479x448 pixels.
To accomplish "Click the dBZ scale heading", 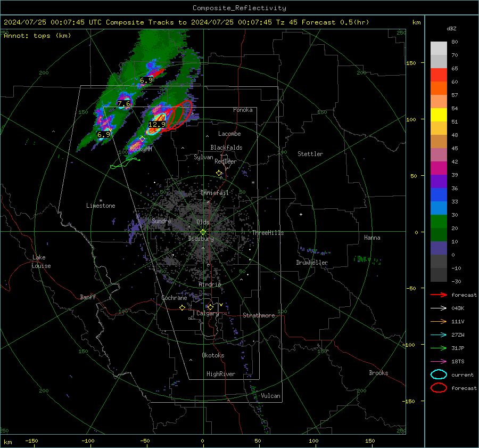I will [x=451, y=29].
